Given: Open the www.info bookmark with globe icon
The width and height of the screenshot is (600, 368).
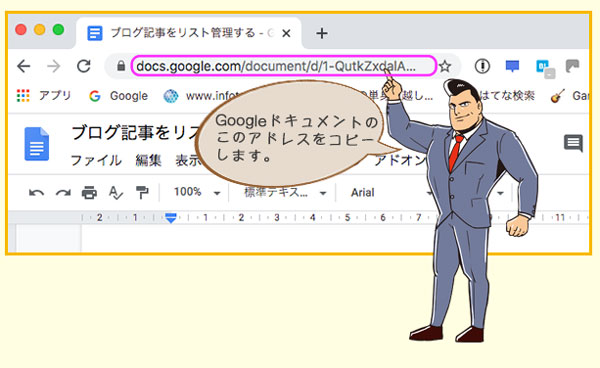Looking at the screenshot, I should pyautogui.click(x=201, y=96).
